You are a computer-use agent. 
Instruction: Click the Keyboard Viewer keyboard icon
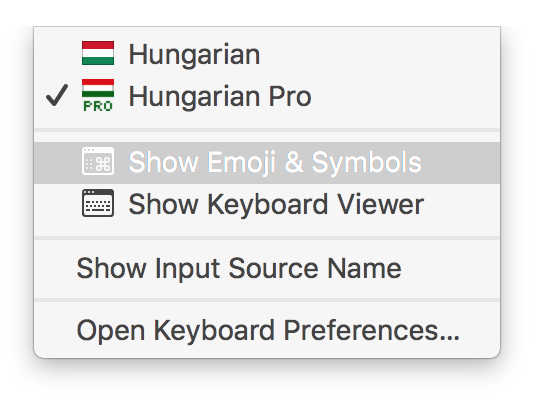coord(98,203)
